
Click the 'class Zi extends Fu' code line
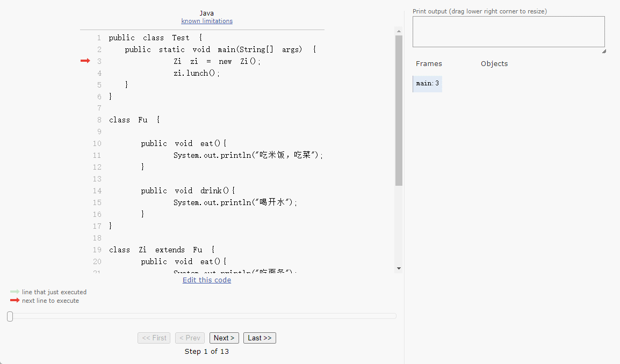click(x=162, y=250)
